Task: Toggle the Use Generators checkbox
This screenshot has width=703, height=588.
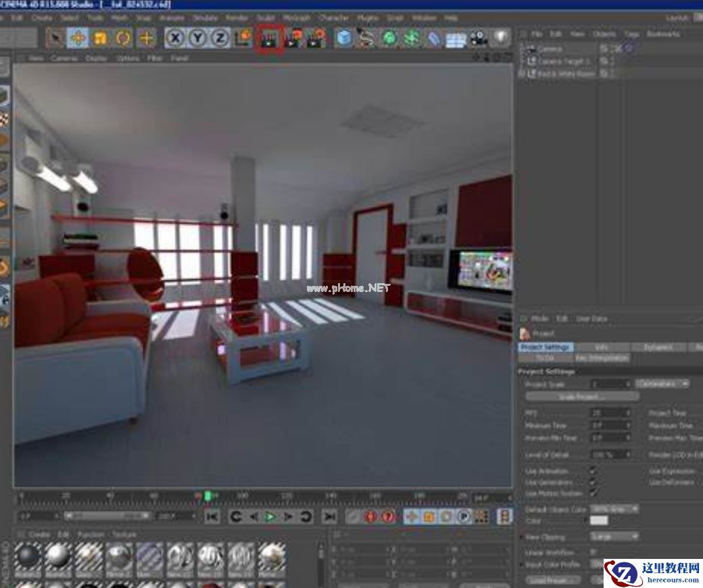Action: (593, 482)
